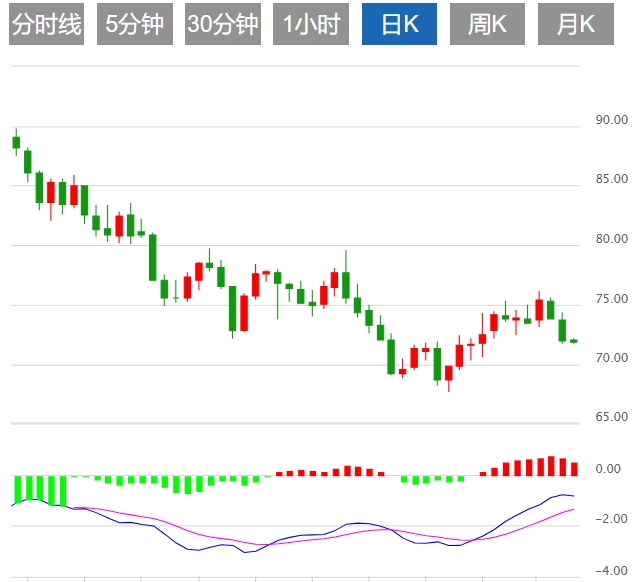
Task: Click the last candlestick on the right edge
Action: pos(574,341)
